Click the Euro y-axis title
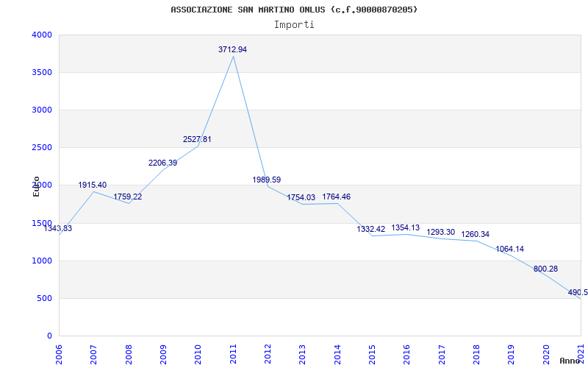Image resolution: width=588 pixels, height=368 pixels. click(x=36, y=186)
